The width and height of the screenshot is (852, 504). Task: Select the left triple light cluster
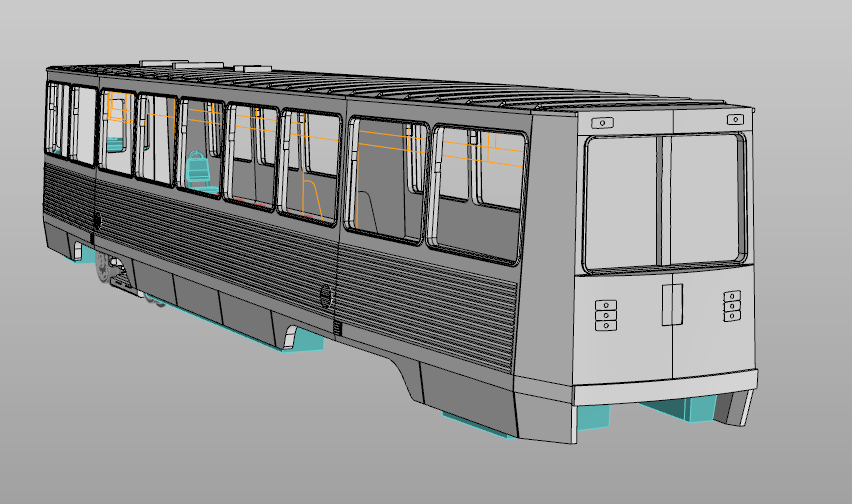[606, 314]
